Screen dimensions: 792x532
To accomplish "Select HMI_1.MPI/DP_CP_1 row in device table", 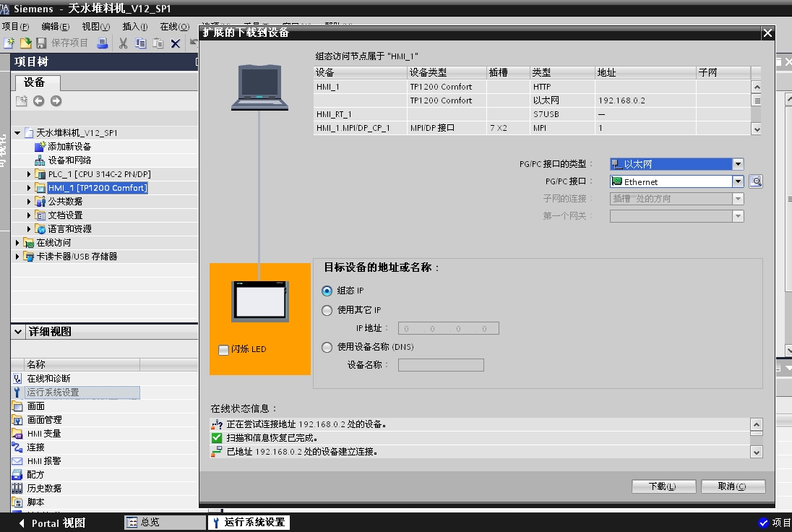I will pyautogui.click(x=532, y=128).
